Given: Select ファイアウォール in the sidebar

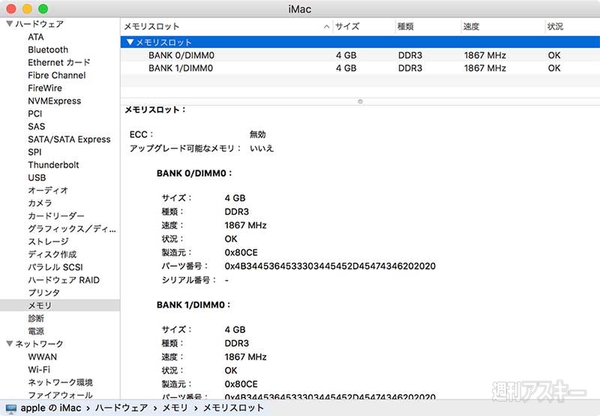Looking at the screenshot, I should tap(60, 395).
